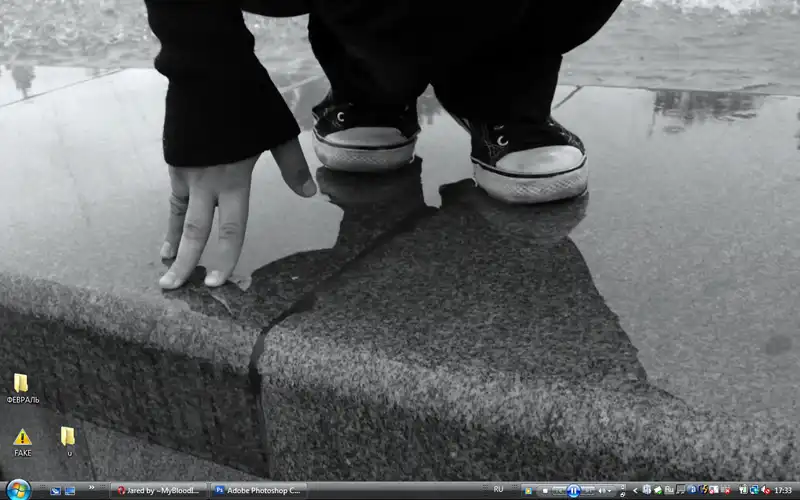The height and width of the screenshot is (500, 800).
Task: Select the FAKE warning icon on desktop
Action: click(22, 438)
